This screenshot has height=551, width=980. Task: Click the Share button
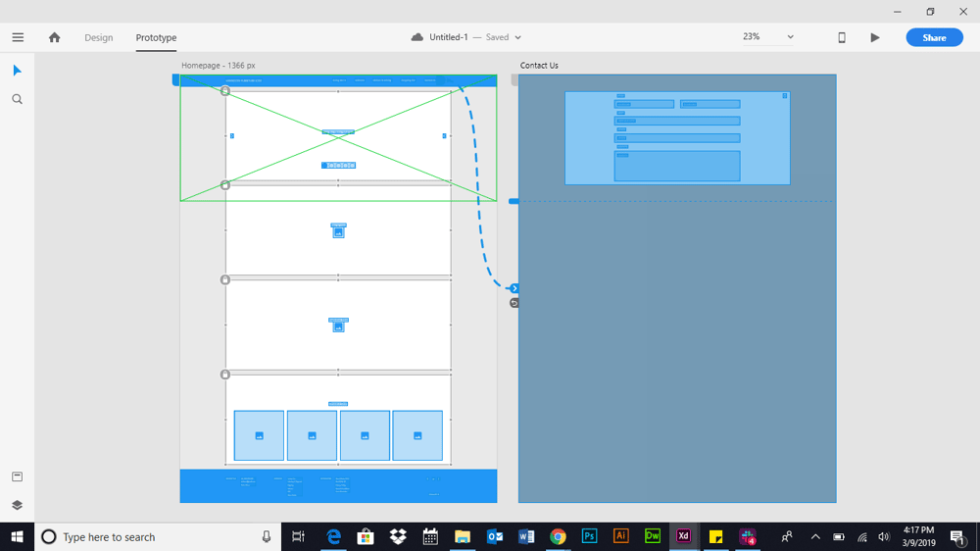click(934, 37)
